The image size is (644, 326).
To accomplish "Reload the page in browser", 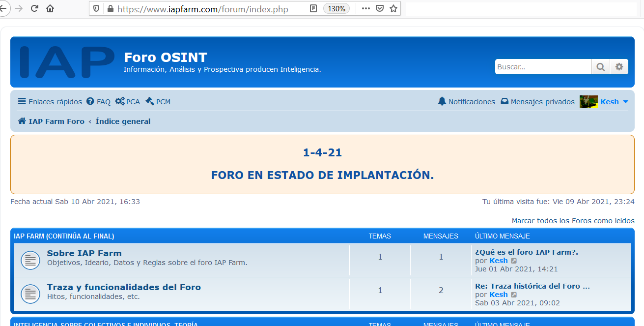I will pos(34,8).
